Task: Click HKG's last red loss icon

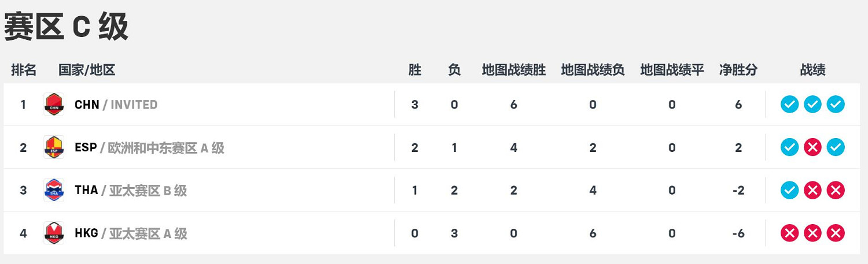Action: pos(836,233)
